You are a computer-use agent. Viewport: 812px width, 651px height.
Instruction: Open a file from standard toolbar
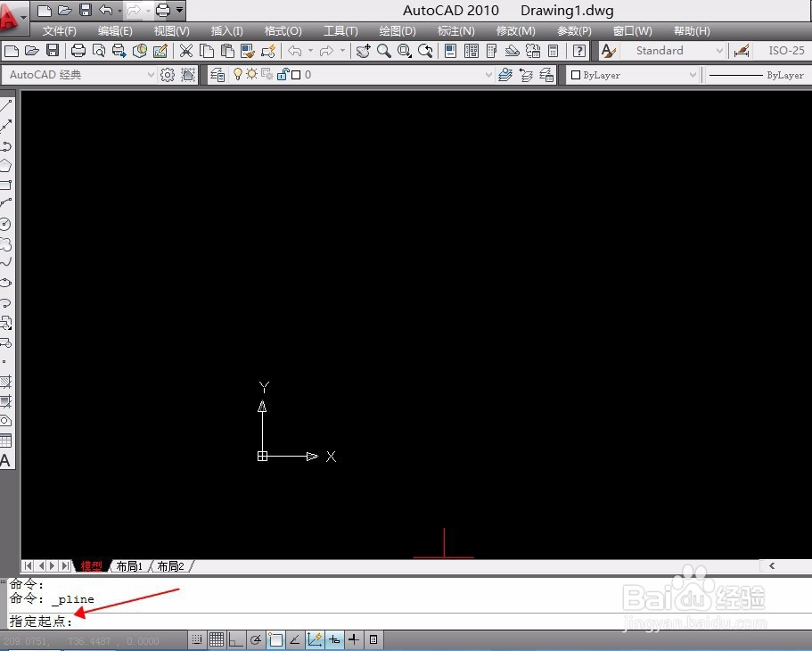coord(32,51)
